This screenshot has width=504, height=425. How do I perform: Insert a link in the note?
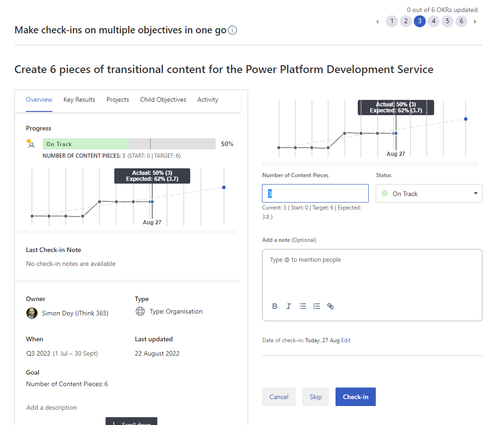(330, 306)
